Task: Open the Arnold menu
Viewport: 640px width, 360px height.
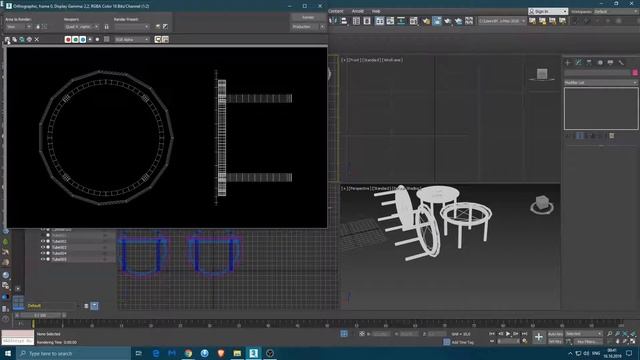Action: click(358, 11)
